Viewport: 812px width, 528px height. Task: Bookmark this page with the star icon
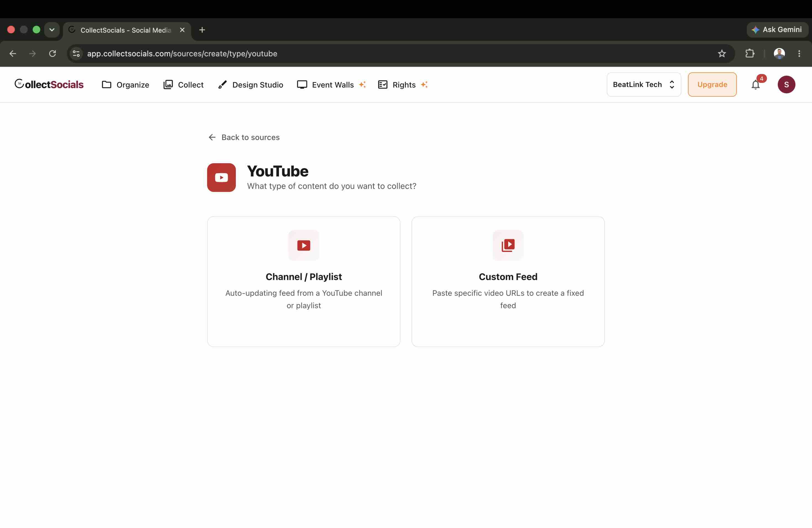point(722,54)
